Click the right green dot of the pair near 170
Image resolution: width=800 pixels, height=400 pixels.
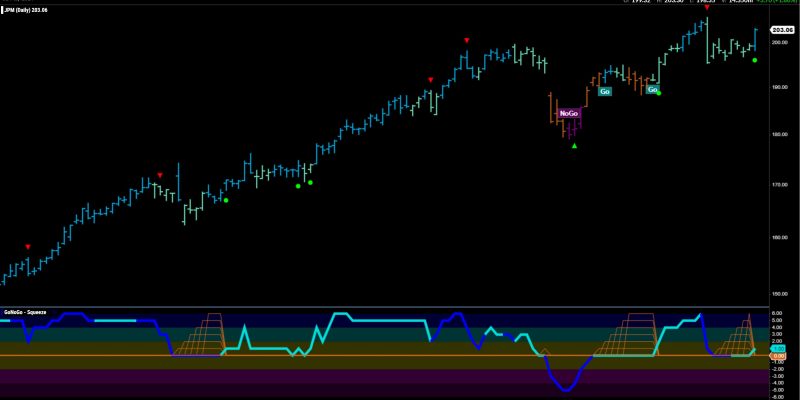click(x=310, y=182)
